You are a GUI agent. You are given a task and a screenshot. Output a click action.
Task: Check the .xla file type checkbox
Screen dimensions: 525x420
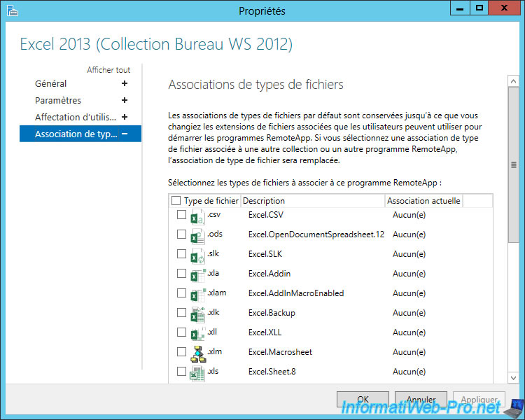pyautogui.click(x=181, y=273)
